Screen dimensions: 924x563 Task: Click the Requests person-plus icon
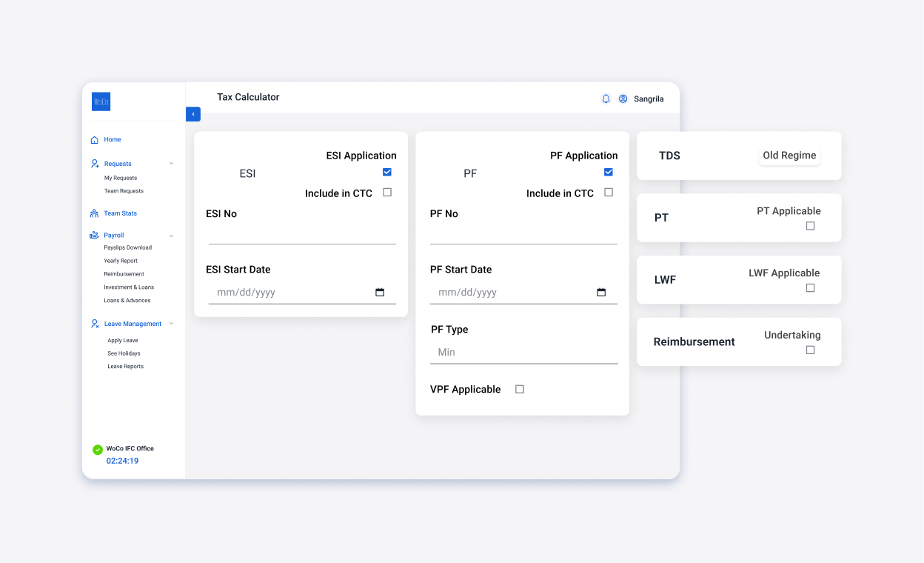[x=95, y=164]
